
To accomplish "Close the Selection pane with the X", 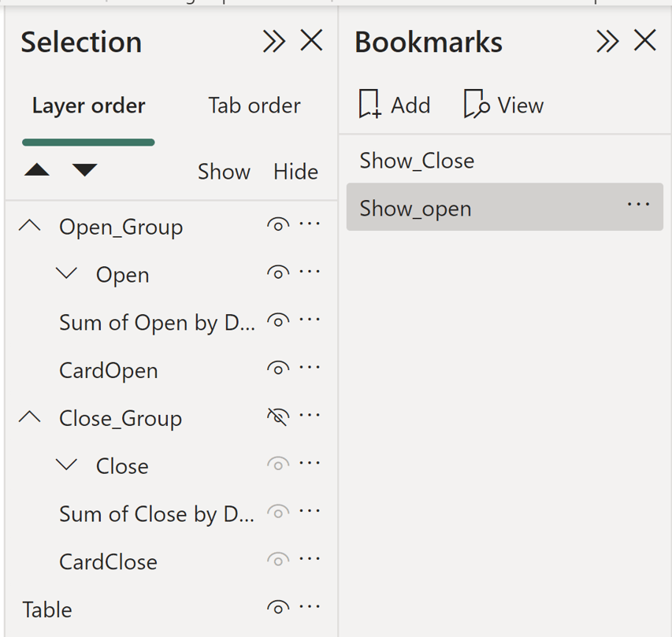I will tap(311, 41).
